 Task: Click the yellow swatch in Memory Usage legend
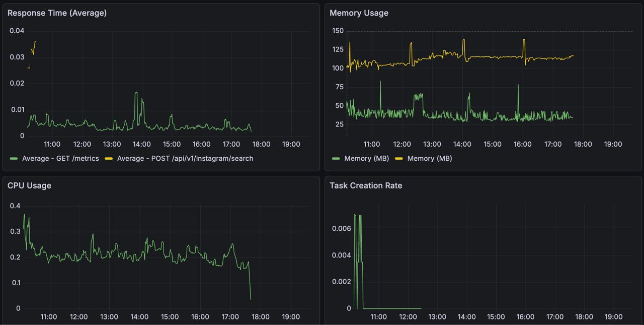pyautogui.click(x=399, y=158)
